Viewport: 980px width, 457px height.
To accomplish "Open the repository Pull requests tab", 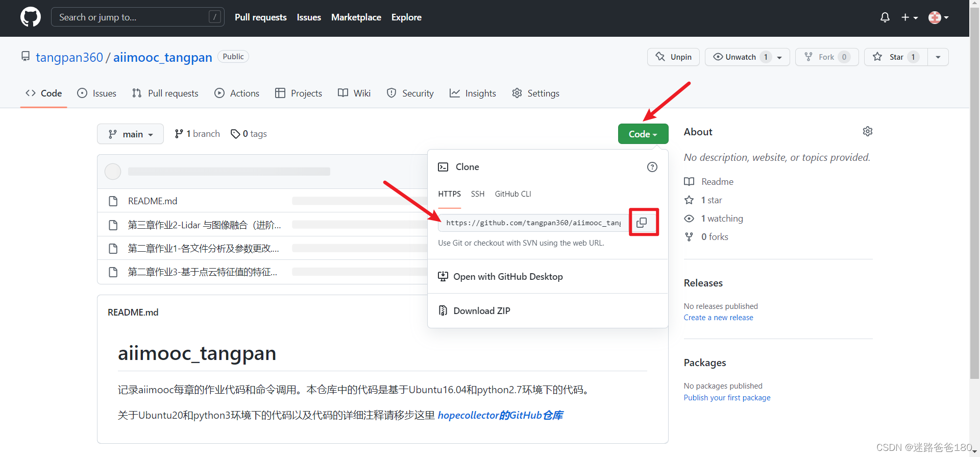I will [x=165, y=93].
